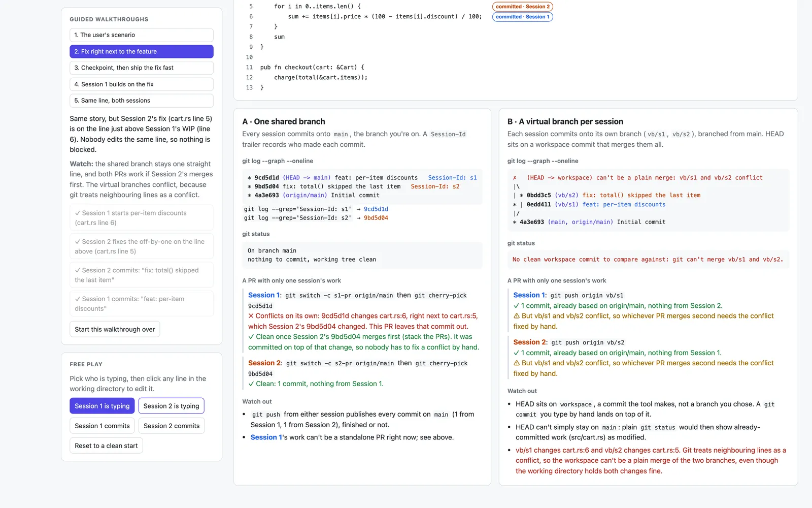The image size is (812, 508).
Task: Select the step 'Session 1 starts per-item discounts'
Action: coord(141,217)
